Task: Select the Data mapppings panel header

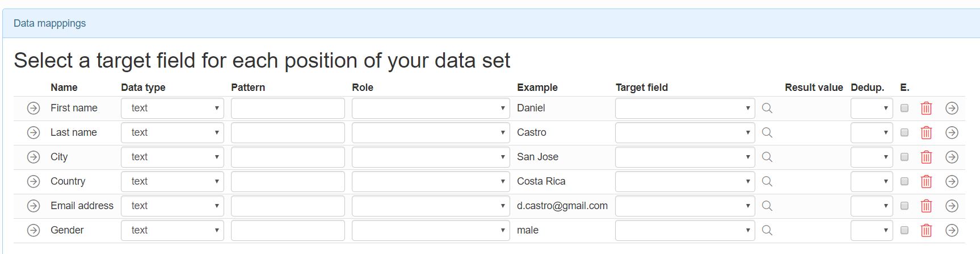Action: [491, 23]
